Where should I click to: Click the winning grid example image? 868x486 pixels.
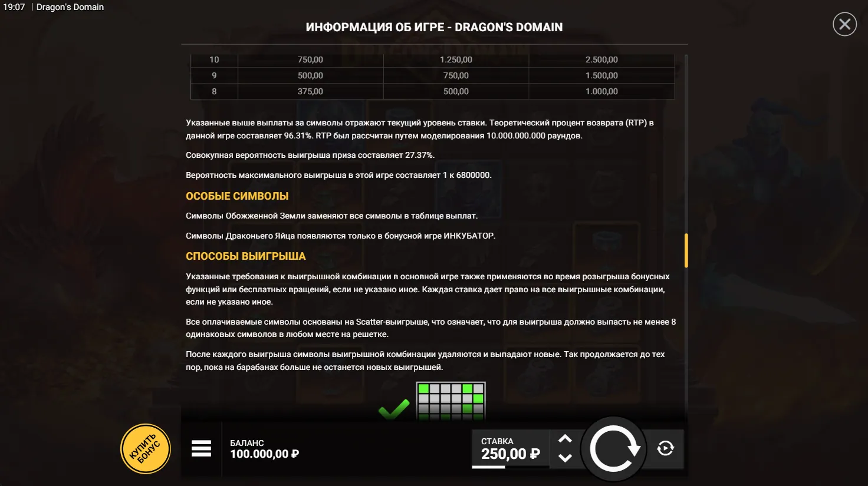[451, 401]
